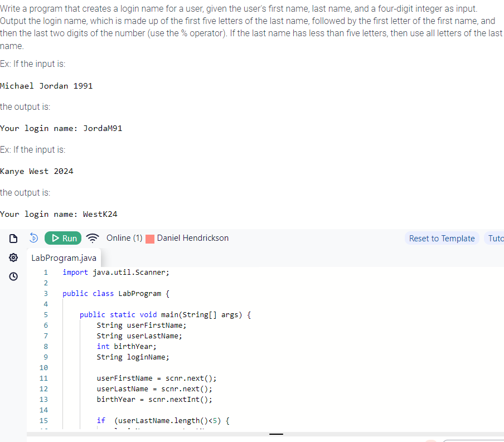The width and height of the screenshot is (504, 442).
Task: Click the panel resize handle below editor
Action: [276, 434]
